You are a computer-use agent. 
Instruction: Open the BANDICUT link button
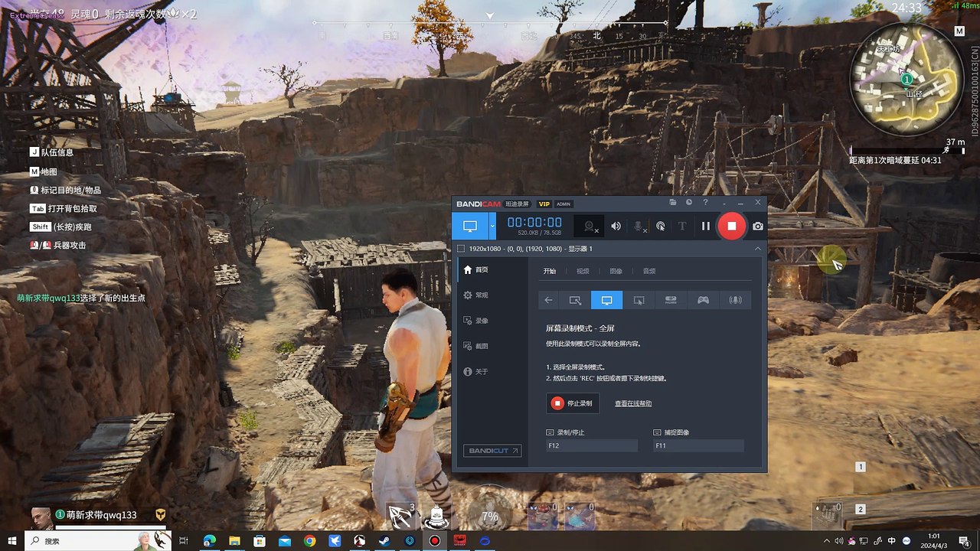492,451
